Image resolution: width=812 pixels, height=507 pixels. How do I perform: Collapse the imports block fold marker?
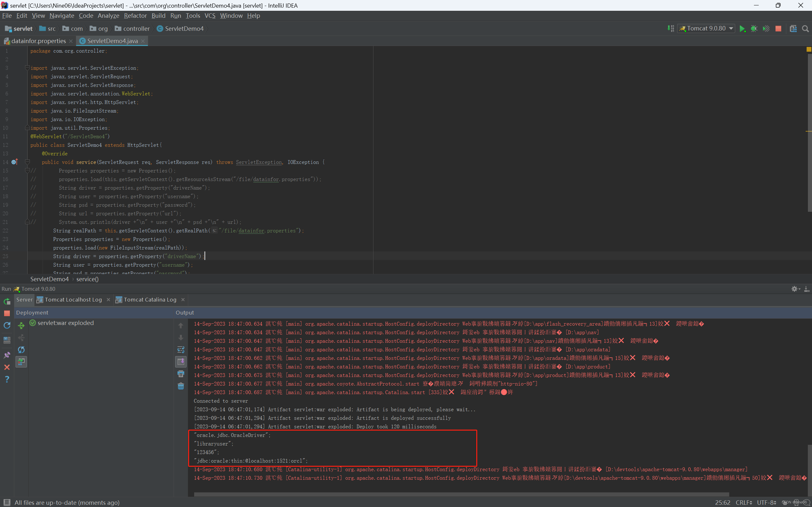28,68
